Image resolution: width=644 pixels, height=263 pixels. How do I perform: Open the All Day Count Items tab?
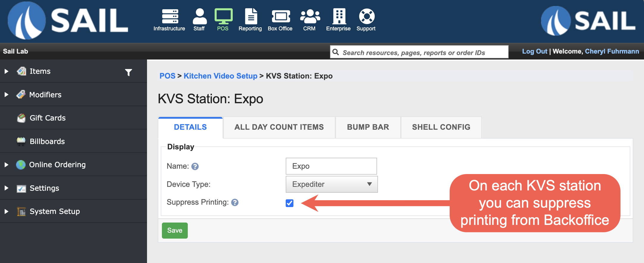tap(279, 127)
